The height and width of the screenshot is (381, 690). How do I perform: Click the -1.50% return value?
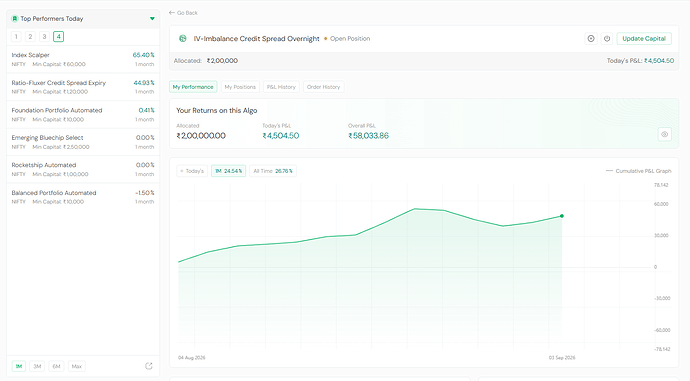tap(145, 193)
